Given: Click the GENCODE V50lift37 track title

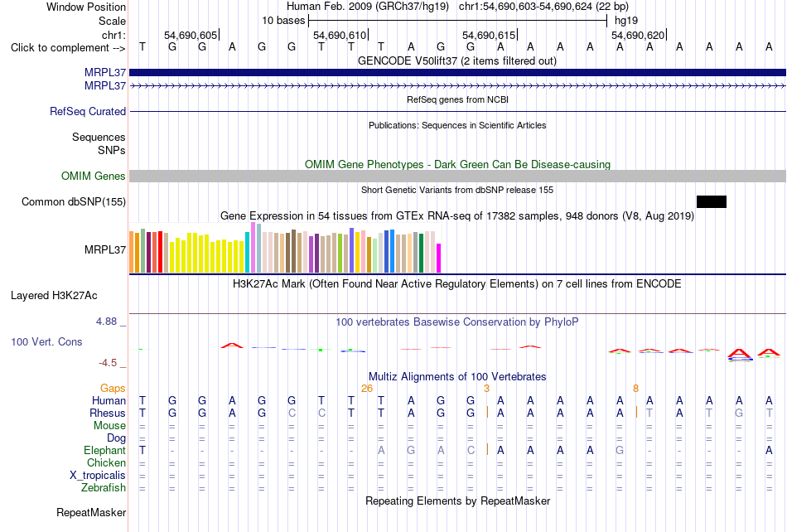Looking at the screenshot, I should click(457, 61).
